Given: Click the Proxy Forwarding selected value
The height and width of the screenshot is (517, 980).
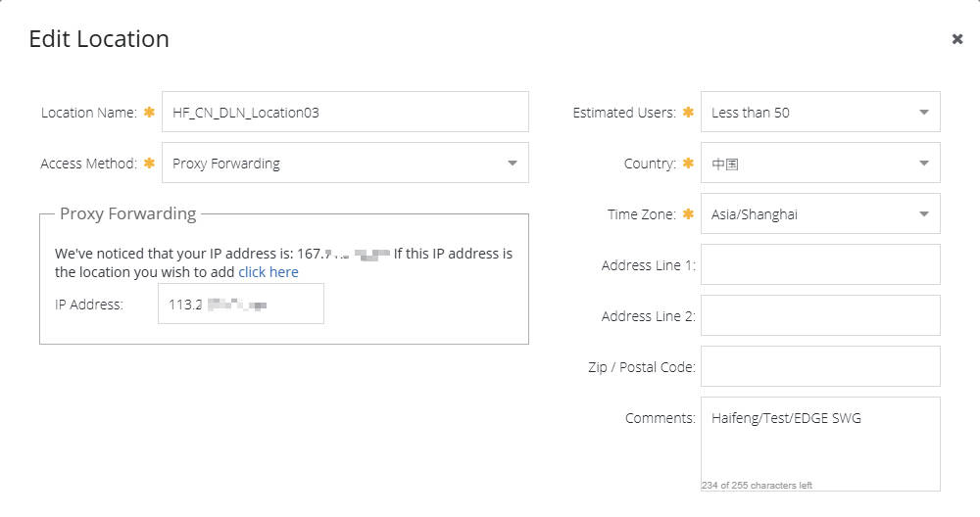Looking at the screenshot, I should pyautogui.click(x=226, y=164).
